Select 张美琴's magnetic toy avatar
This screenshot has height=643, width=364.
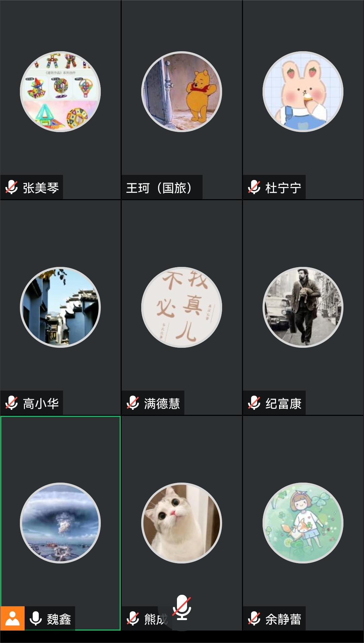[x=60, y=92]
